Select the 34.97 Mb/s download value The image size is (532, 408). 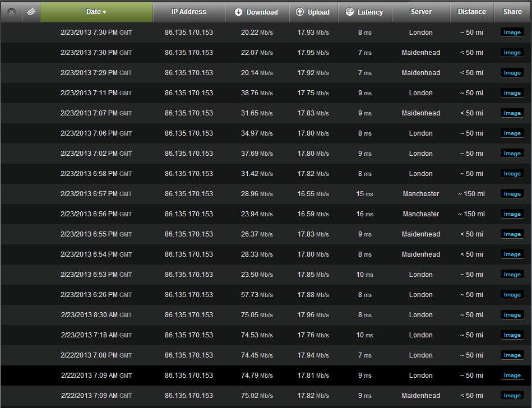257,133
